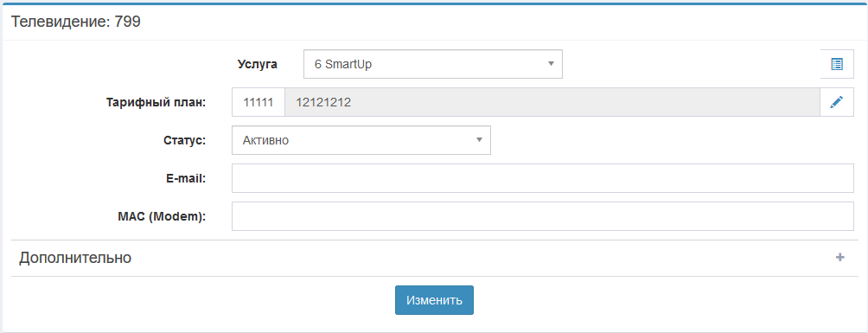The height and width of the screenshot is (333, 868).
Task: Focus the E-mail input field
Action: click(543, 178)
